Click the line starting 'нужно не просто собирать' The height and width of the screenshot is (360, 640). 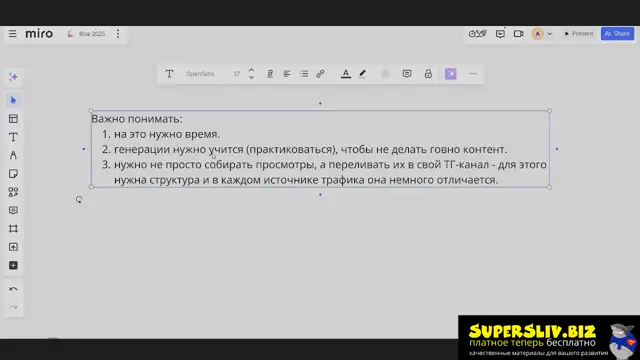point(330,164)
